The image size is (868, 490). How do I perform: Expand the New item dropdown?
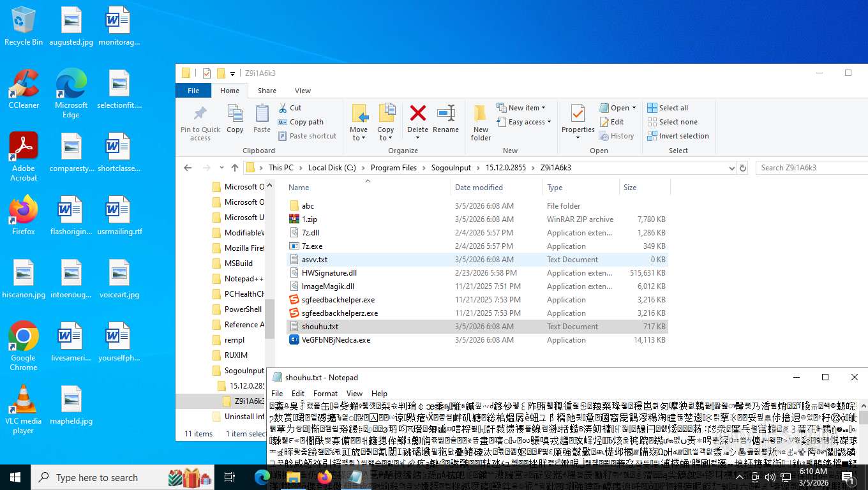coord(521,108)
